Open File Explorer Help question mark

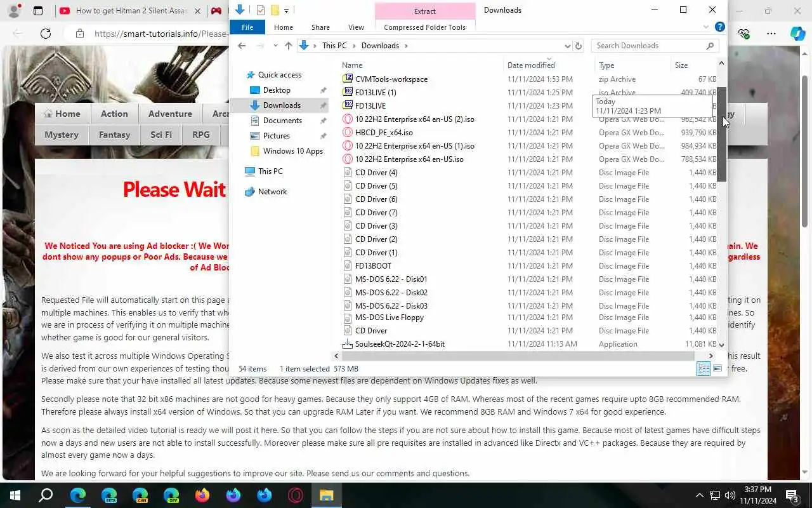click(720, 27)
